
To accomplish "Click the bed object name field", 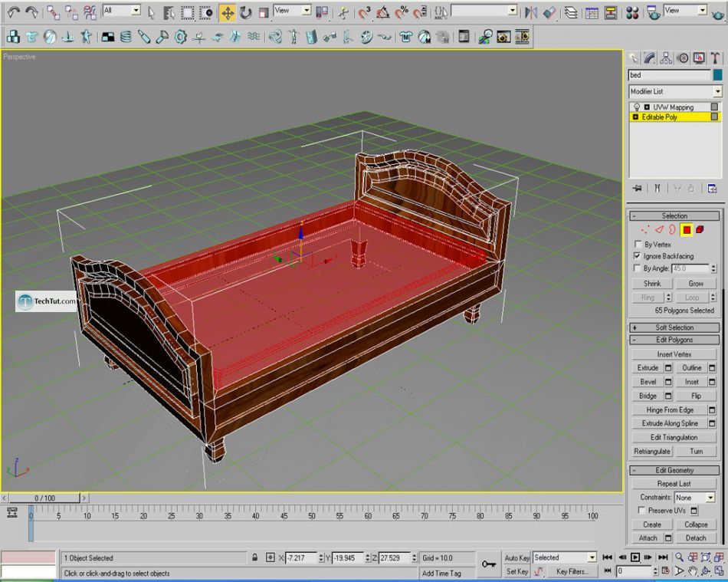I will point(670,75).
